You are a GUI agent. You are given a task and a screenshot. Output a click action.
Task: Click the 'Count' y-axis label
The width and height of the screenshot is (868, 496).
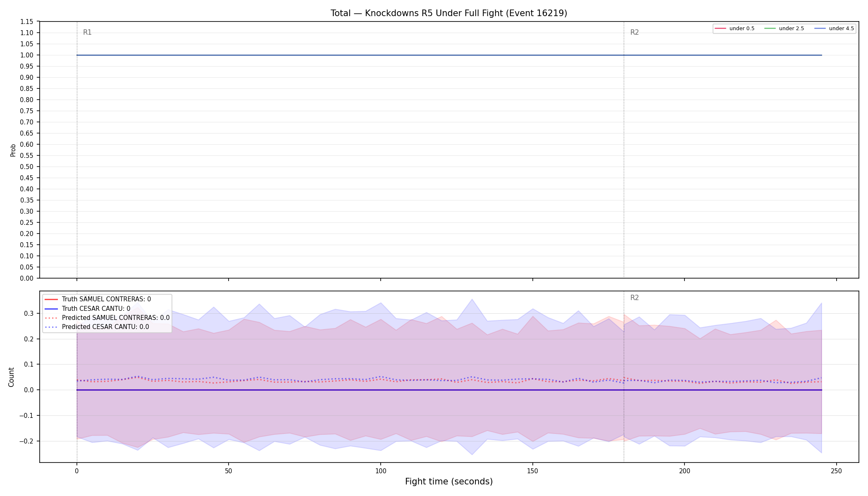coord(11,377)
